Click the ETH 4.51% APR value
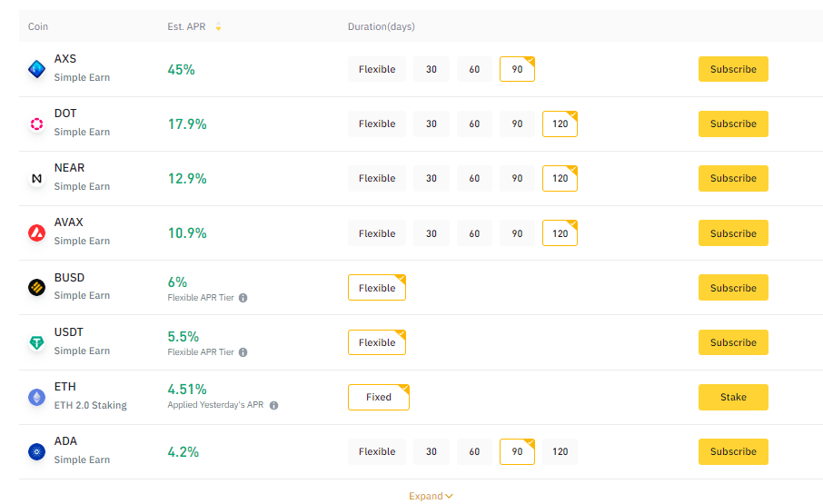Viewport: 823px width, 504px height. click(187, 390)
